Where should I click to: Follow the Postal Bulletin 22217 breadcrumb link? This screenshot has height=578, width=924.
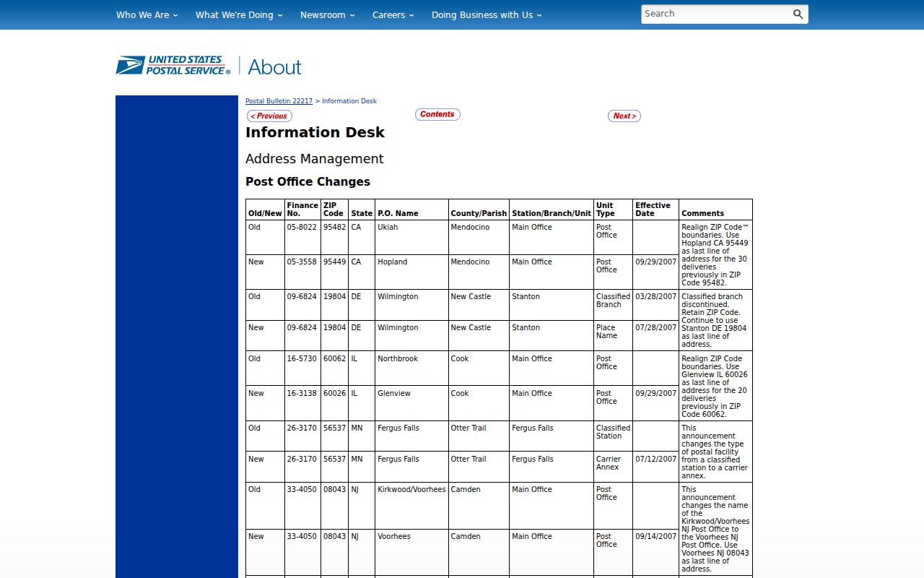[279, 101]
